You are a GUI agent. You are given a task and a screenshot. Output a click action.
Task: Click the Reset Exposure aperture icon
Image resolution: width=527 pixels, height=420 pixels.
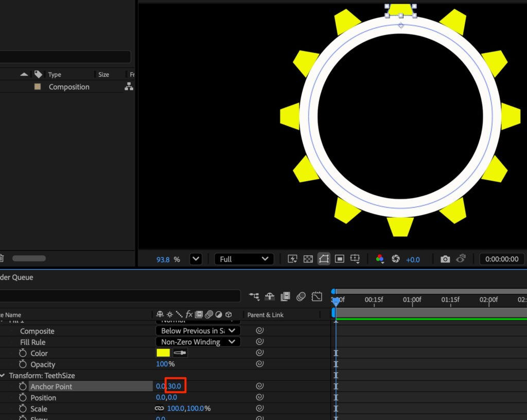pos(396,259)
